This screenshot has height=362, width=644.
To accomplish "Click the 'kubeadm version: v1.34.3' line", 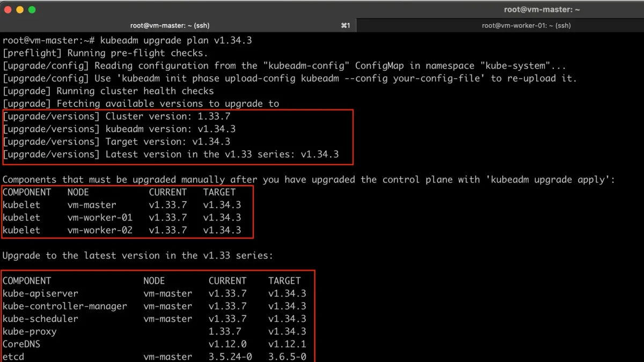I will point(119,129).
